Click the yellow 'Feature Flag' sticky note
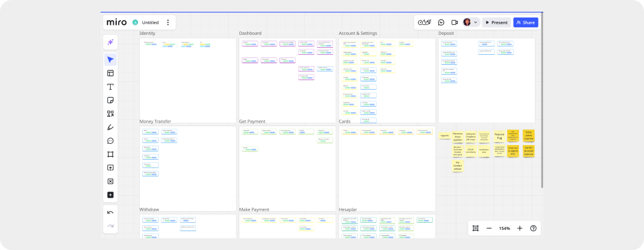Screen dimensions: 644x250 [x=499, y=136]
